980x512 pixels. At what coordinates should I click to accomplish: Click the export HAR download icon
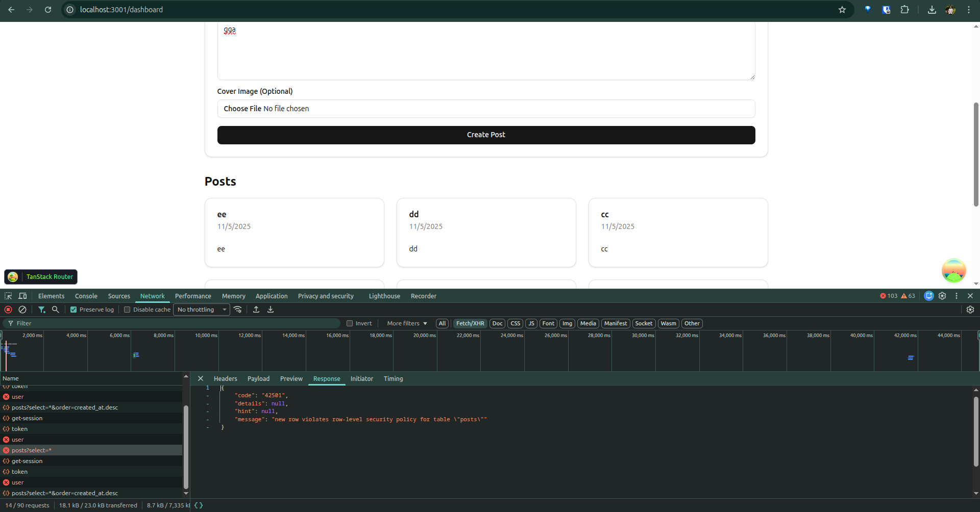pyautogui.click(x=271, y=310)
